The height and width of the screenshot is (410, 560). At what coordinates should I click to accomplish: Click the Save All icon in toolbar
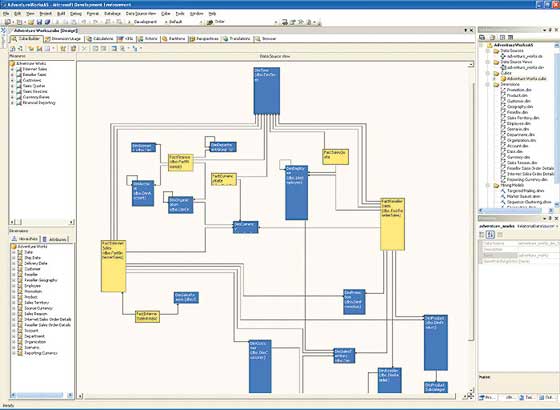pyautogui.click(x=47, y=22)
